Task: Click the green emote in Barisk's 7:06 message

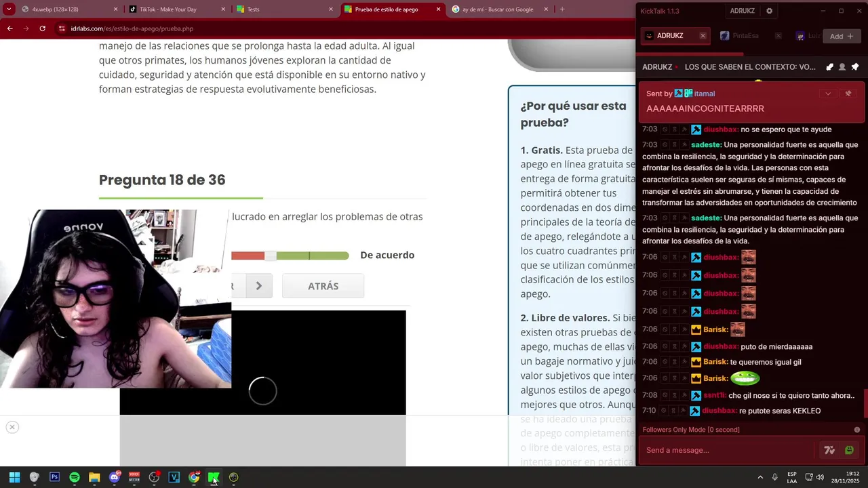Action: (x=745, y=378)
